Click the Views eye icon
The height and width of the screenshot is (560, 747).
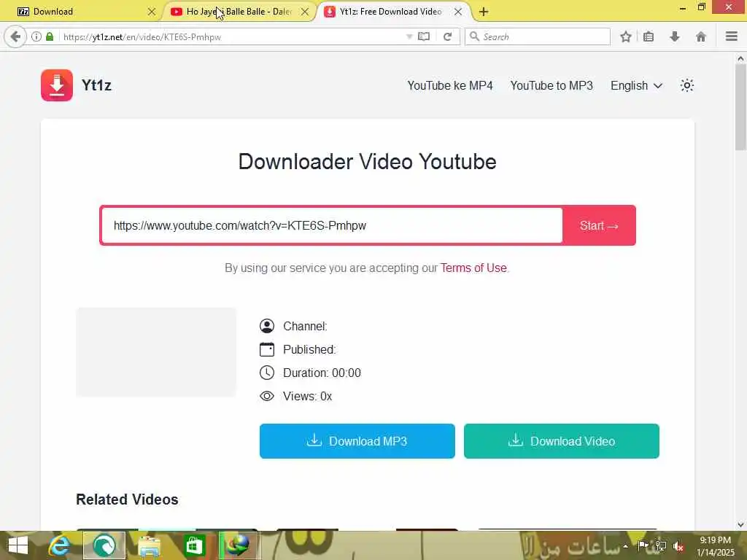[x=267, y=396]
